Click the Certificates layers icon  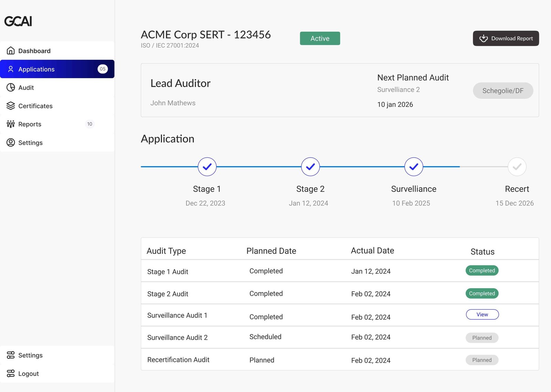pyautogui.click(x=11, y=106)
